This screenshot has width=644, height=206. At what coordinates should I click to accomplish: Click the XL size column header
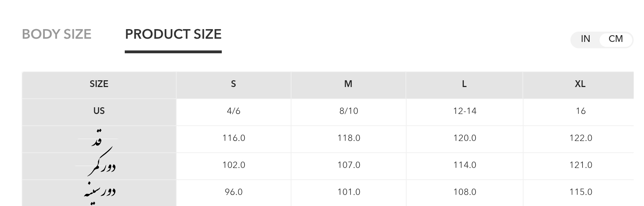pos(580,84)
